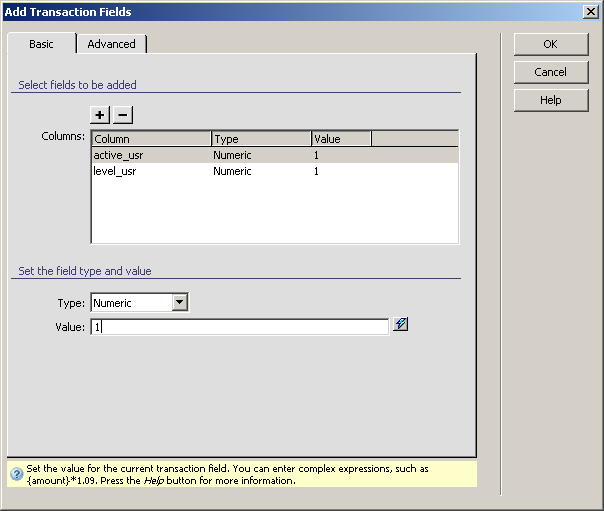Close the Add Transaction Fields dialog
The height and width of the screenshot is (511, 604).
coord(591,12)
